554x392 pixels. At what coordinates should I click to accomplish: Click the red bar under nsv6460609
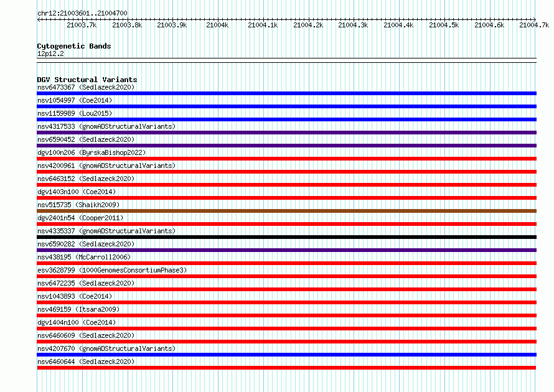pyautogui.click(x=286, y=342)
